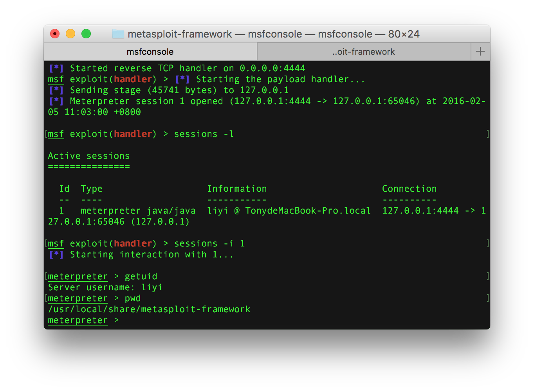534x392 pixels.
Task: Click the 'getuid' command text
Action: click(141, 276)
